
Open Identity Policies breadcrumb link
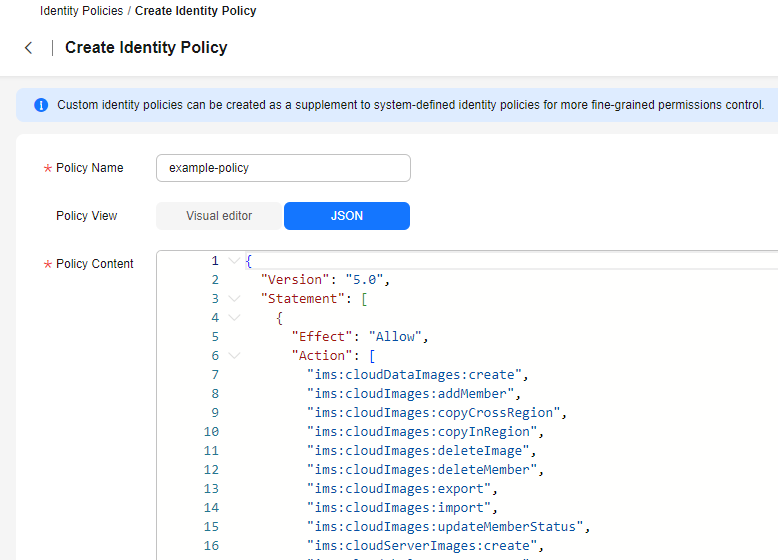click(81, 11)
